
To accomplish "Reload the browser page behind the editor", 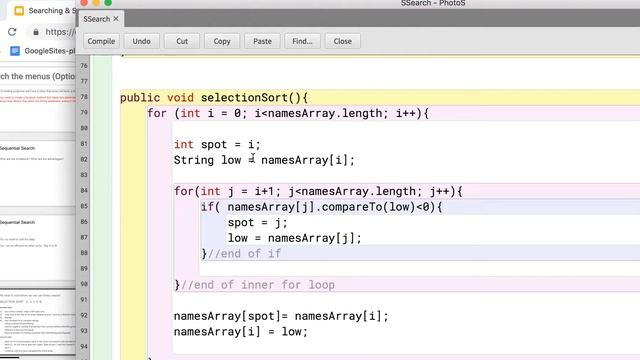I will pyautogui.click(x=12, y=32).
